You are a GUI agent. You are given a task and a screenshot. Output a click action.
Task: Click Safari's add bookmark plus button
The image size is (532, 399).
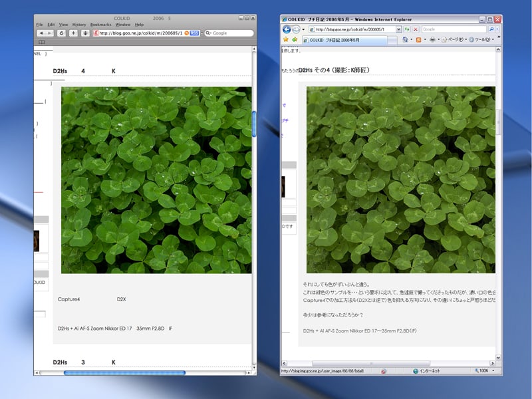point(73,33)
